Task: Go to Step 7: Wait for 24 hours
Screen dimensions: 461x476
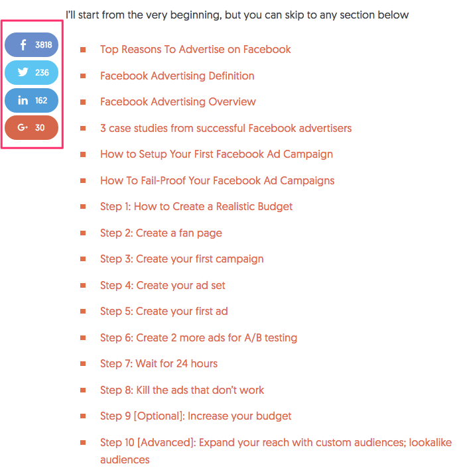Action: click(159, 364)
